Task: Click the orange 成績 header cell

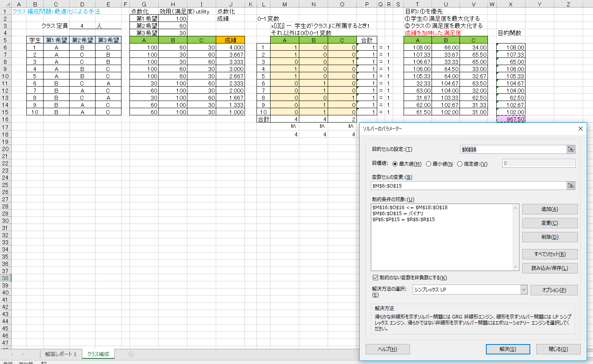Action: [230, 40]
